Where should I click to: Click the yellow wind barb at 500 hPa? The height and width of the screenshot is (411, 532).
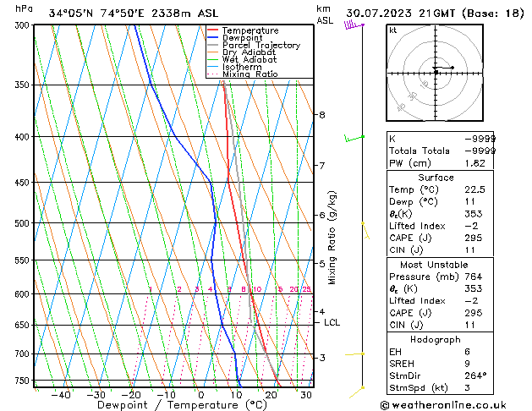(x=365, y=231)
